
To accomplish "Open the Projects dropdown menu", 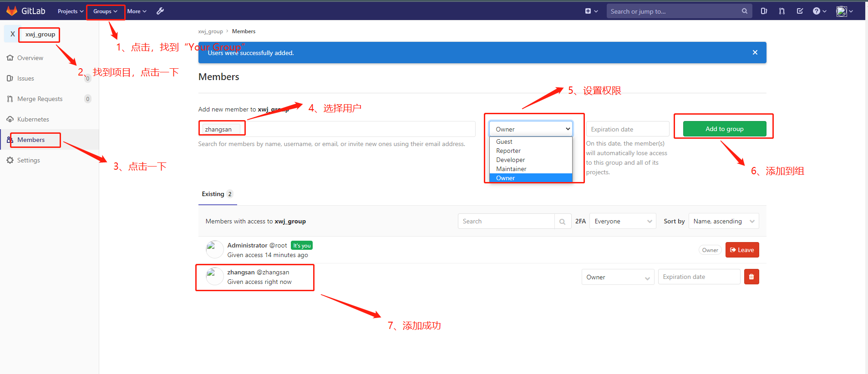I will (x=71, y=11).
